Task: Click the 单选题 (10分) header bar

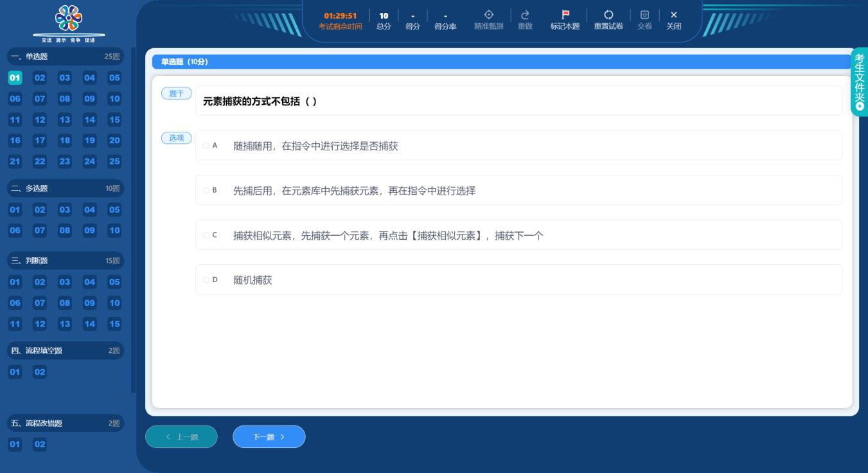Action: click(x=501, y=62)
